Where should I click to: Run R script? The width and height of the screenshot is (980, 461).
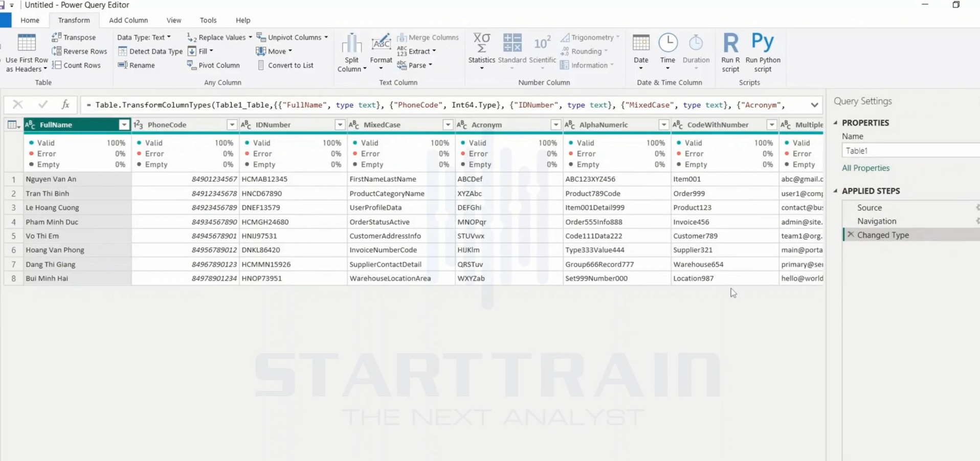pyautogui.click(x=730, y=52)
